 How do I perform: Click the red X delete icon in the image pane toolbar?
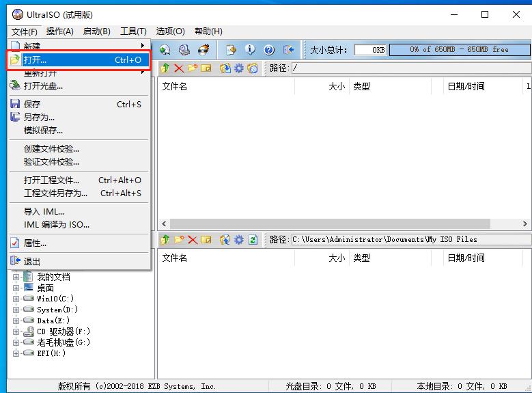point(179,68)
